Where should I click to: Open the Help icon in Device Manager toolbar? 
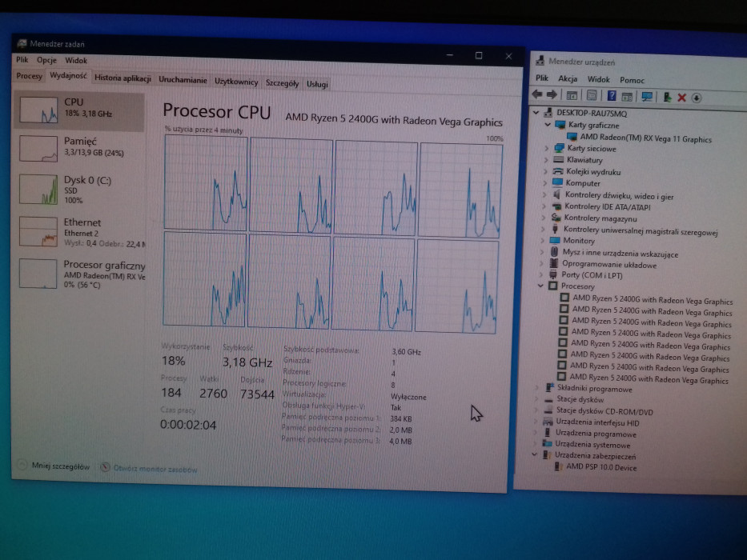[x=612, y=96]
